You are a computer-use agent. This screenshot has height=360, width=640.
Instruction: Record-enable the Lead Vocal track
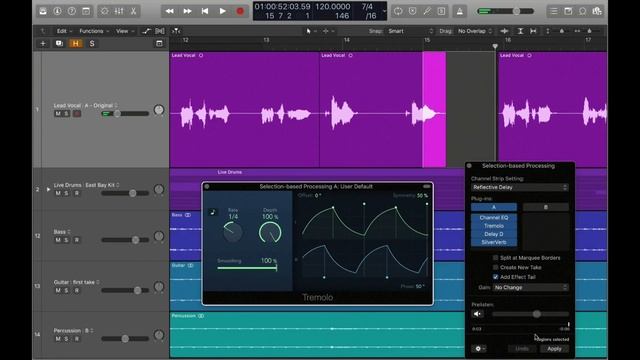76,113
